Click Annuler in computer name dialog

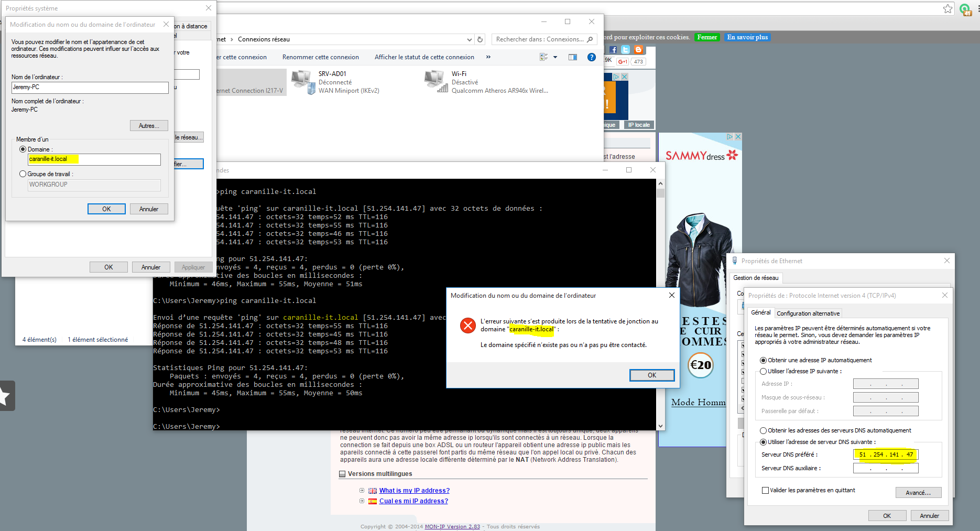click(x=149, y=209)
